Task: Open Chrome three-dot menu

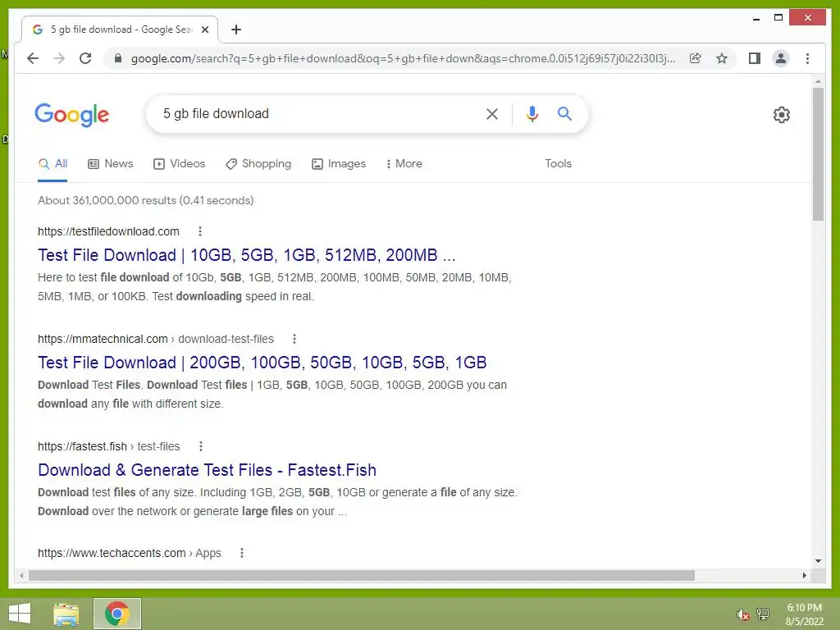Action: 807,58
